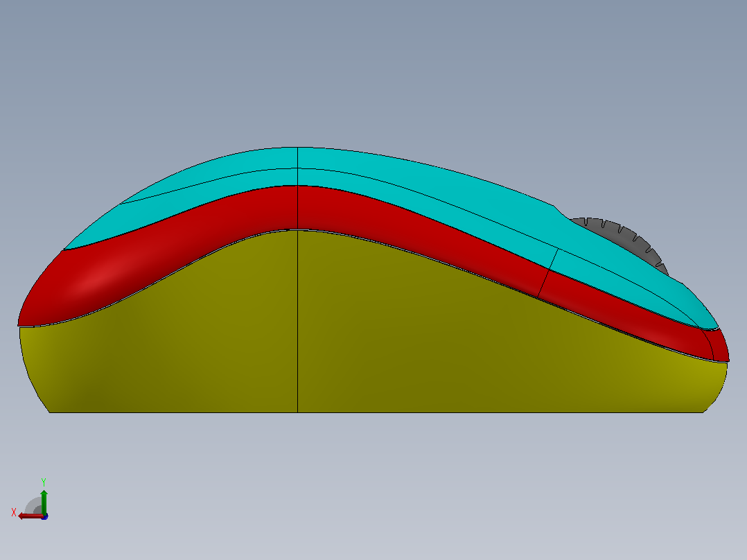This screenshot has width=747, height=560.
Task: Click the green Y axis arrow on the triad
Action: pos(44,501)
